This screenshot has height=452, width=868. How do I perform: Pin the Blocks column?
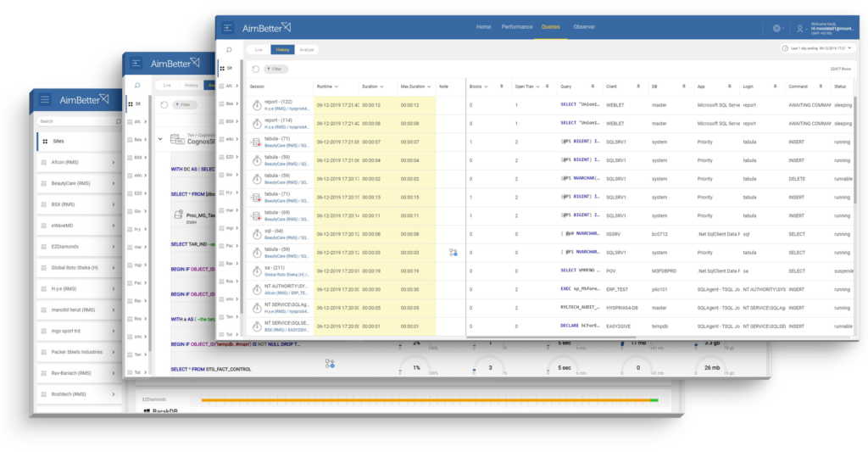tap(502, 86)
